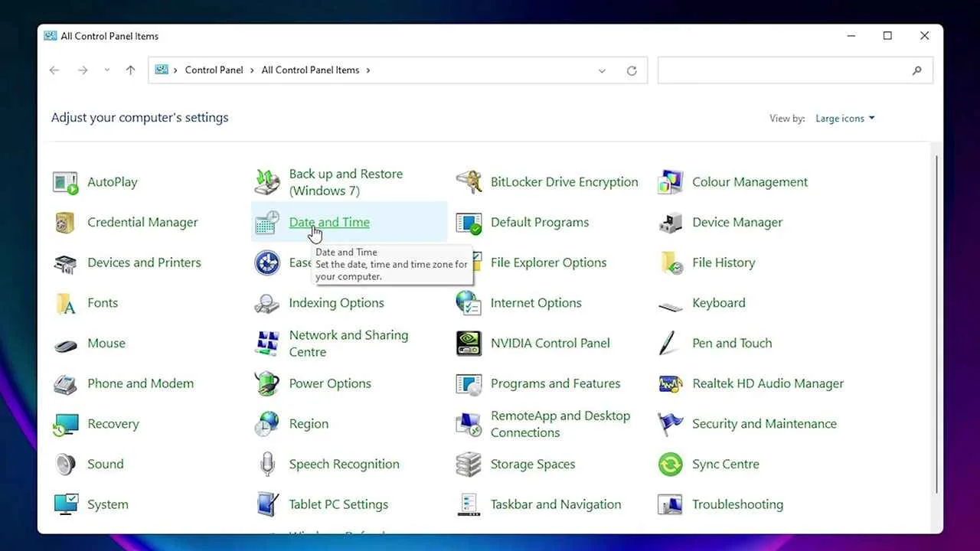Open the Troubleshooting icon
This screenshot has width=980, height=551.
671,505
